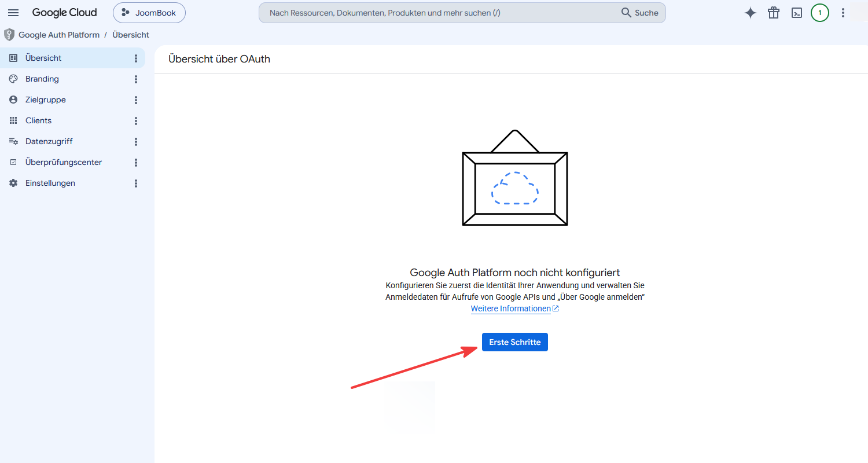Open the three-dot menu next to Überprüfungscenter
This screenshot has width=868, height=463.
[x=136, y=163]
